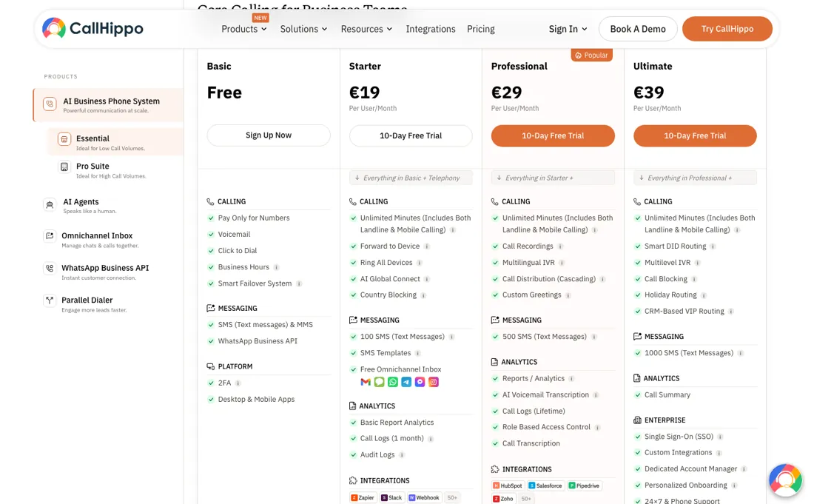The width and height of the screenshot is (814, 504).
Task: Click the Omnichannel Inbox sidebar icon
Action: 50,237
